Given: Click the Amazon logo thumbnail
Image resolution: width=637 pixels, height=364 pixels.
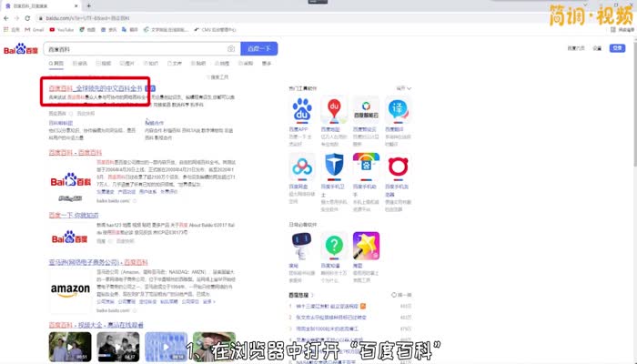Looking at the screenshot, I should coord(69,290).
